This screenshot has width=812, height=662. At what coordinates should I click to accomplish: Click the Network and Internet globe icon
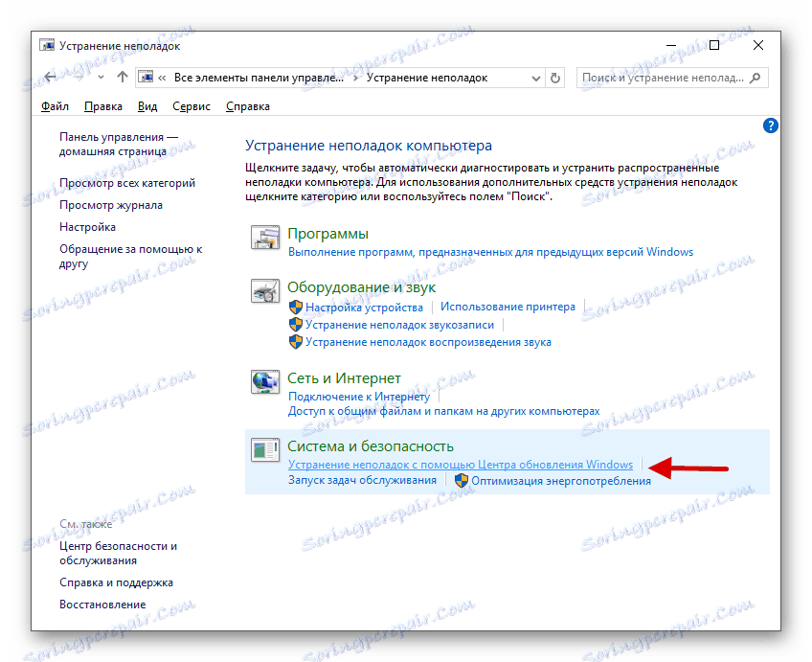click(x=265, y=382)
